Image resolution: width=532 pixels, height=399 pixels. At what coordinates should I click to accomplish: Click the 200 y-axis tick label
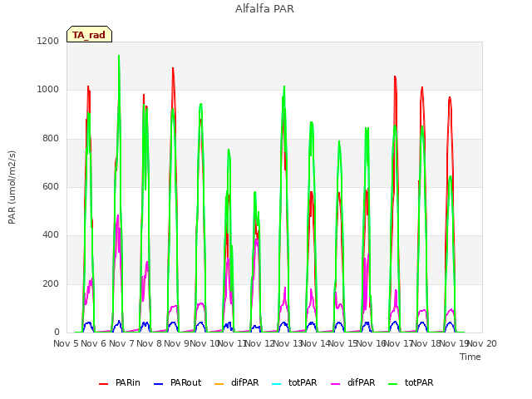tap(51, 283)
